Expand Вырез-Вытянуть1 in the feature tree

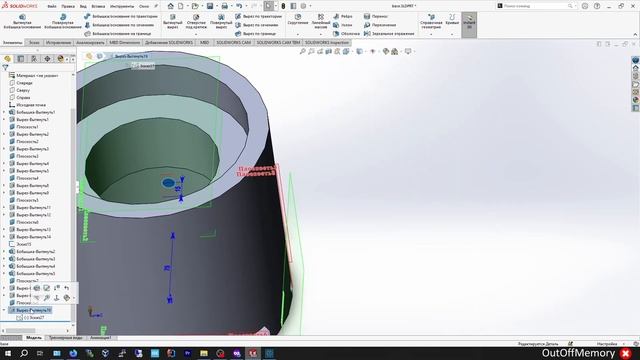[x=4, y=119]
